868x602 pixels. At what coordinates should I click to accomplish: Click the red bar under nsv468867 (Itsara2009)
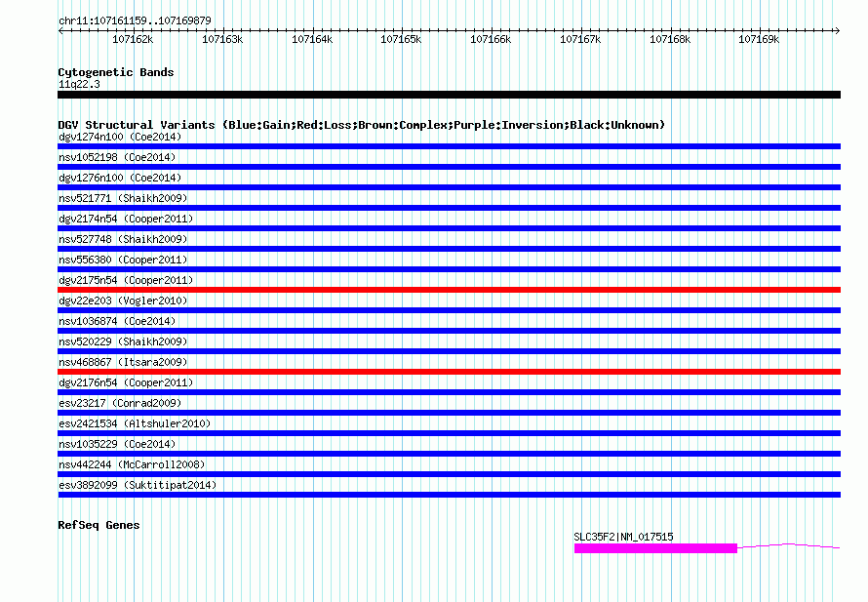click(x=449, y=372)
